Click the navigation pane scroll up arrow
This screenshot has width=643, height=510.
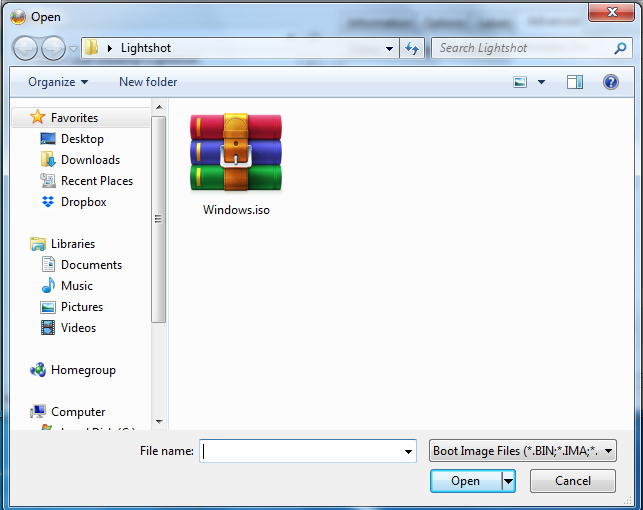159,107
